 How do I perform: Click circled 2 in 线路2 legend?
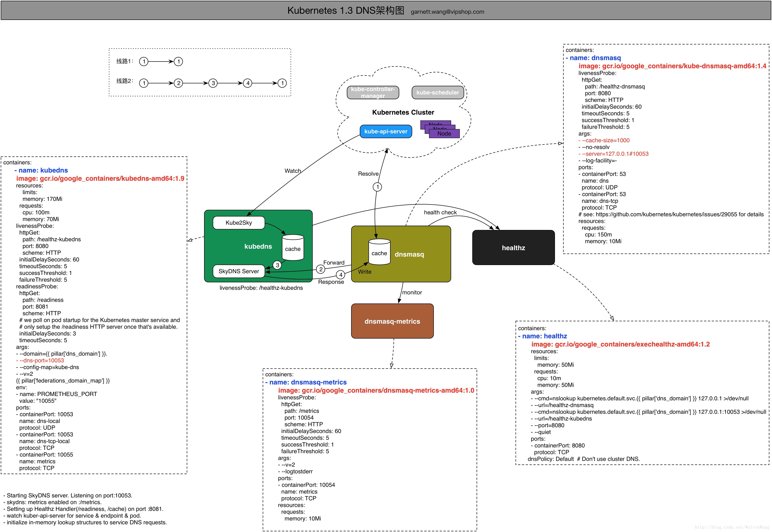pyautogui.click(x=179, y=83)
